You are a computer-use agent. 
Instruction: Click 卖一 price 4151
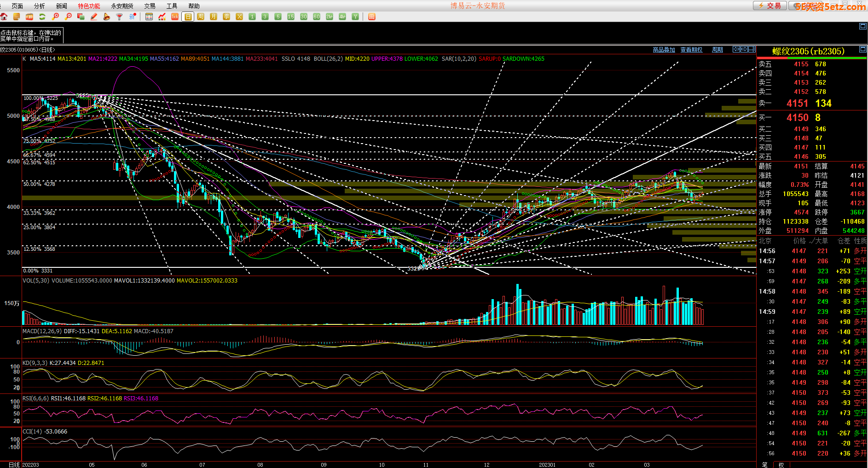tap(797, 103)
